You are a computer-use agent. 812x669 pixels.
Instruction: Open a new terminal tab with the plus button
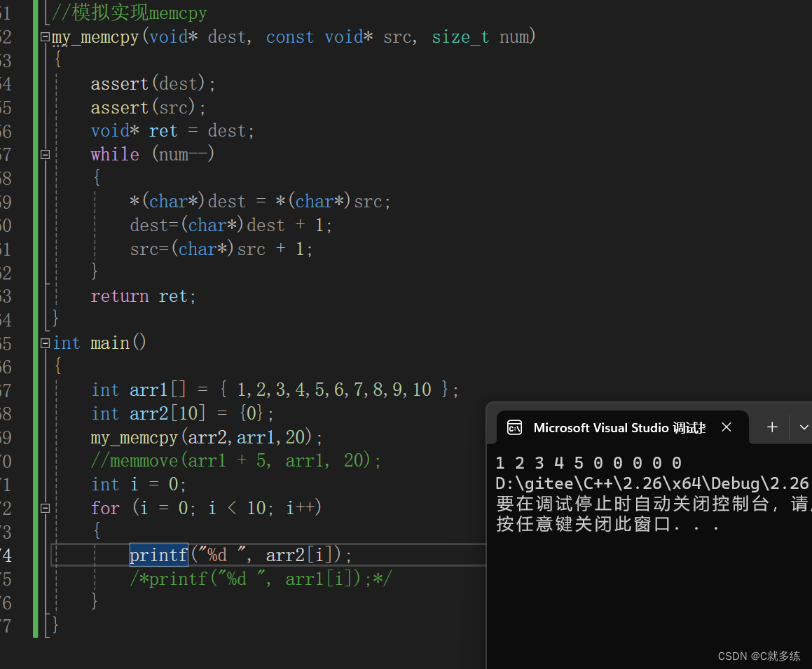771,427
